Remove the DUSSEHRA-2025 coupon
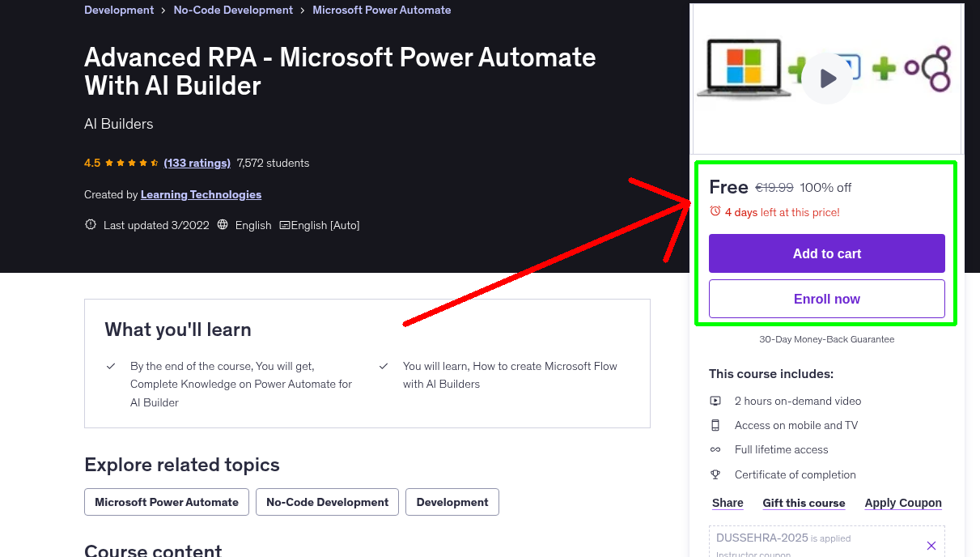 point(931,546)
